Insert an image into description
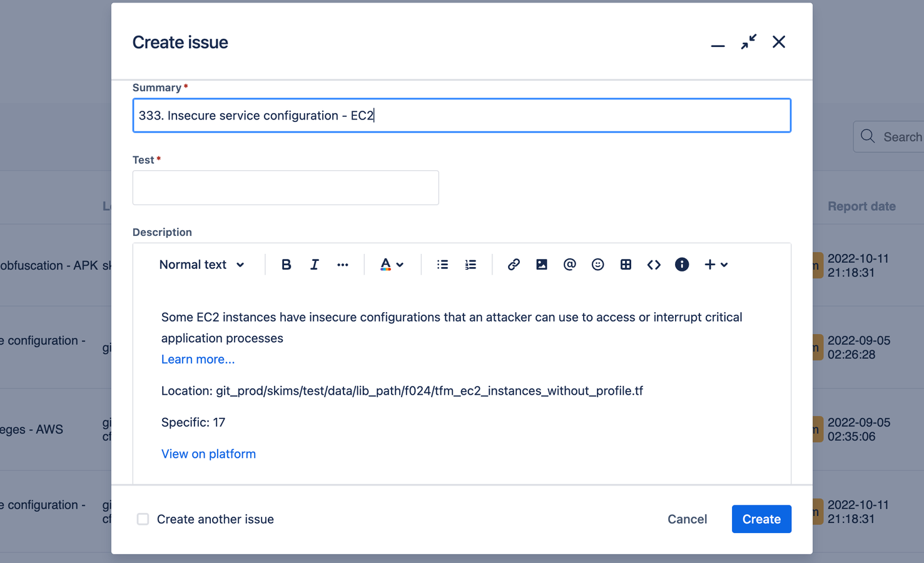Viewport: 924px width, 563px height. tap(542, 265)
